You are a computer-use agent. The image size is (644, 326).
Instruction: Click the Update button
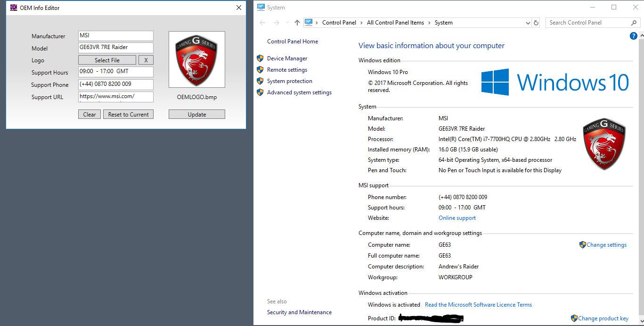[197, 114]
